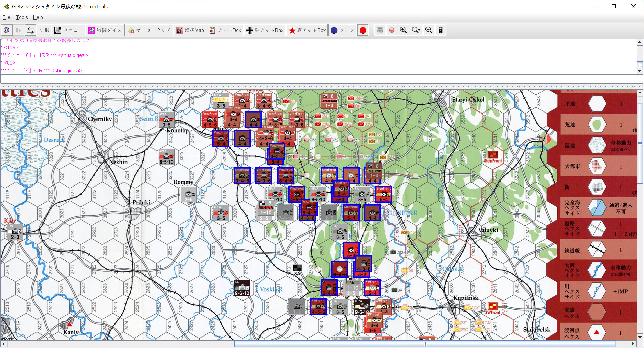
Task: Click the マーカークリア button
Action: click(149, 30)
